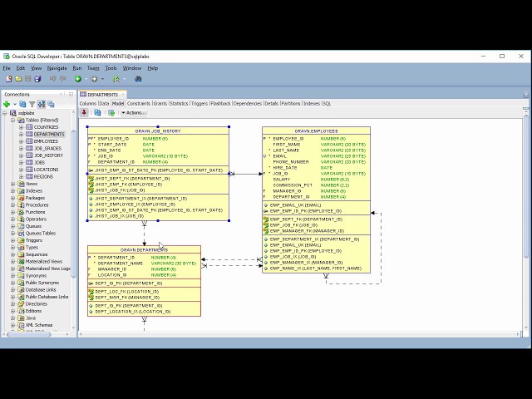Expand the Sequences node
This screenshot has height=399, width=532.
(x=13, y=254)
